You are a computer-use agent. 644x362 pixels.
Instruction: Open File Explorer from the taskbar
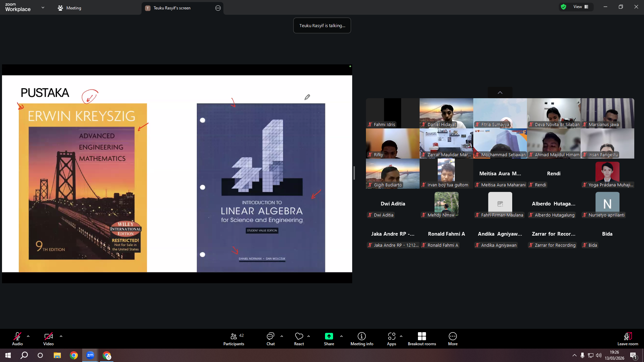coord(57,355)
